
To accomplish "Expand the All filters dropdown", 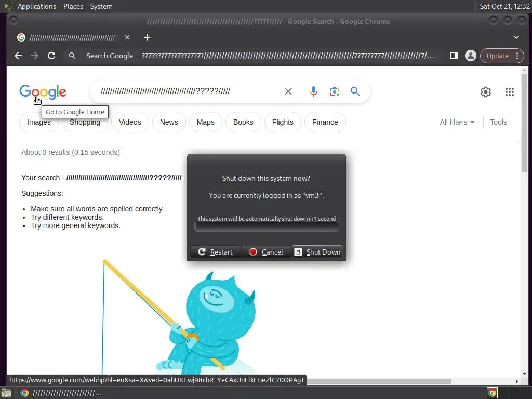I will [x=457, y=122].
